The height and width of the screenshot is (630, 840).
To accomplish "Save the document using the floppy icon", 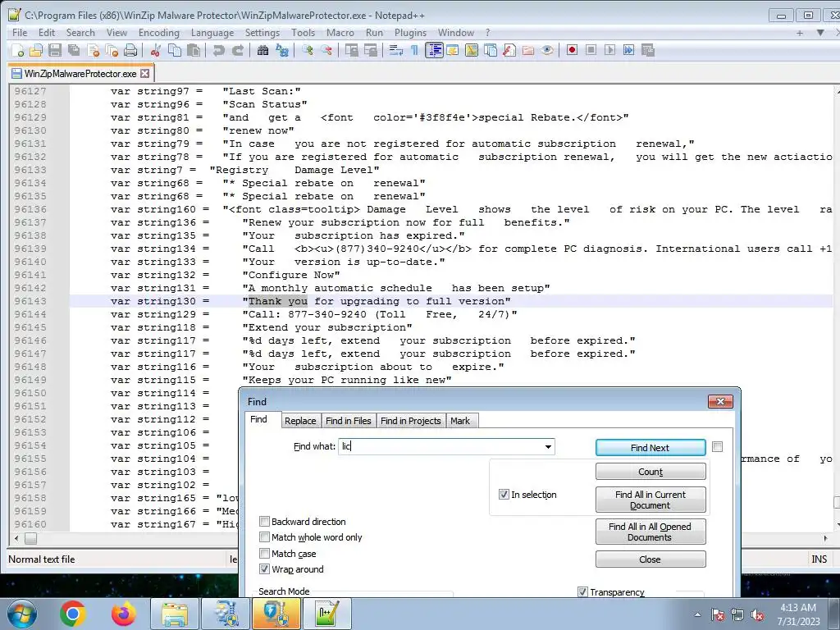I will [55, 50].
